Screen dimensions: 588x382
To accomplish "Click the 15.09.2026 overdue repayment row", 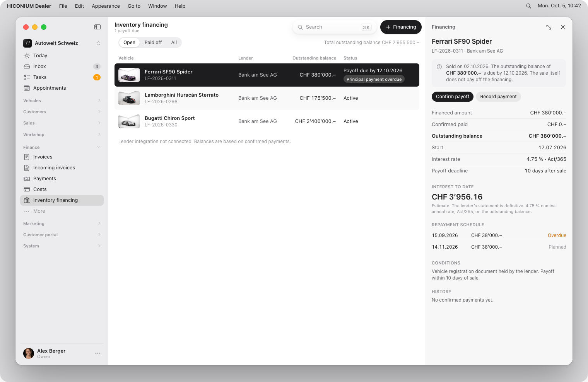I will 499,235.
